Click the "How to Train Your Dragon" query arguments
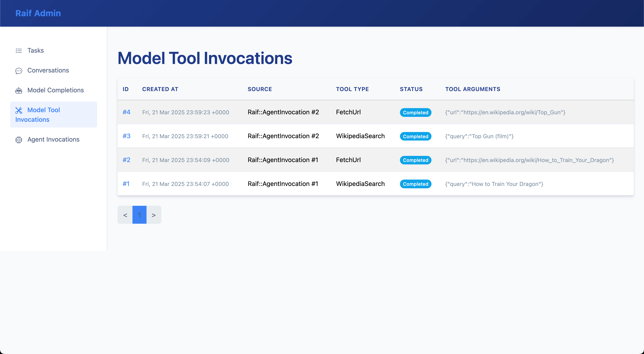The width and height of the screenshot is (644, 354). [494, 184]
